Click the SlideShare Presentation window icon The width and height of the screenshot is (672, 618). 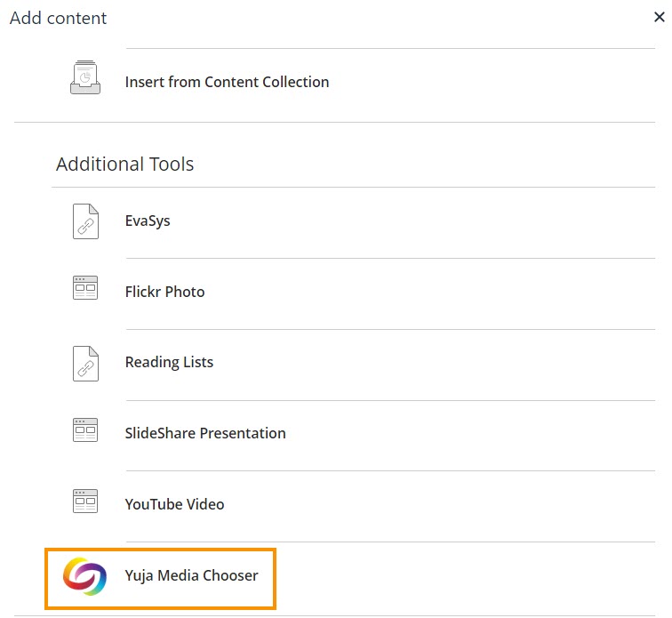85,430
